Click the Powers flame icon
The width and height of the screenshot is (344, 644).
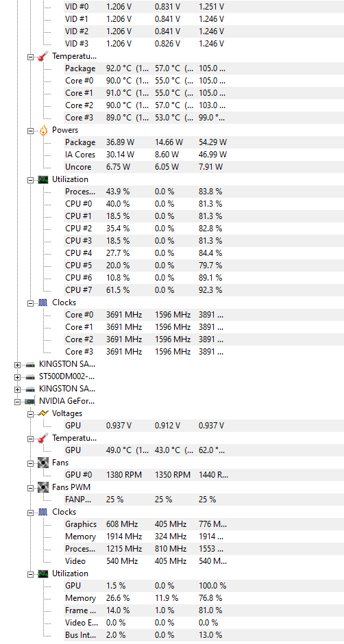(x=43, y=130)
